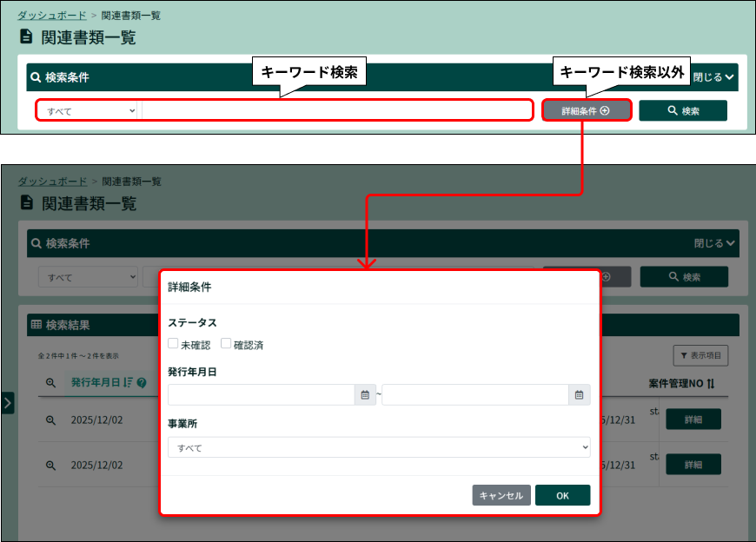Follow the ダッシュボード breadcrumb link in top panel
The height and width of the screenshot is (542, 756).
[x=52, y=16]
